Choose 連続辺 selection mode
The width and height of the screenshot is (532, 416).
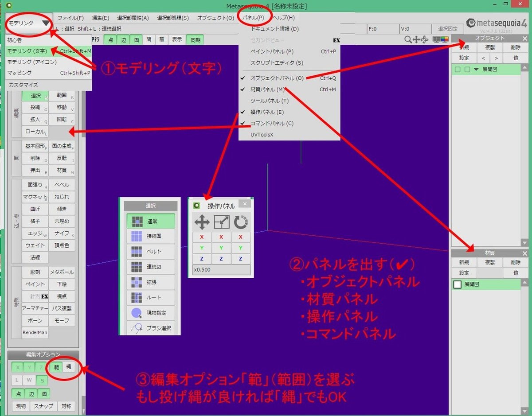(151, 267)
